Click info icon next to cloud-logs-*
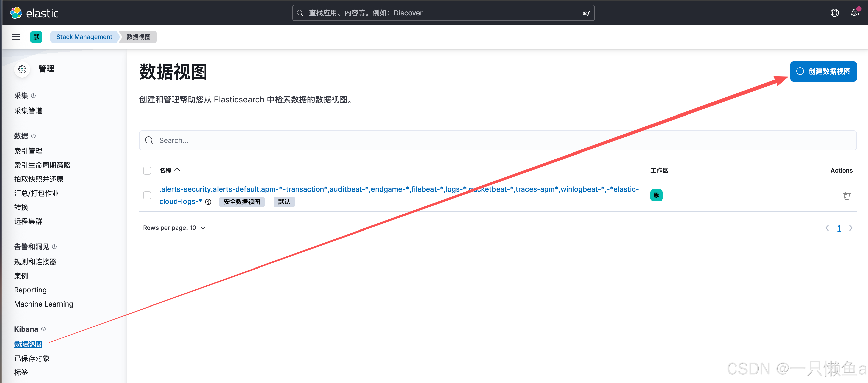Image resolution: width=868 pixels, height=383 pixels. pos(208,202)
